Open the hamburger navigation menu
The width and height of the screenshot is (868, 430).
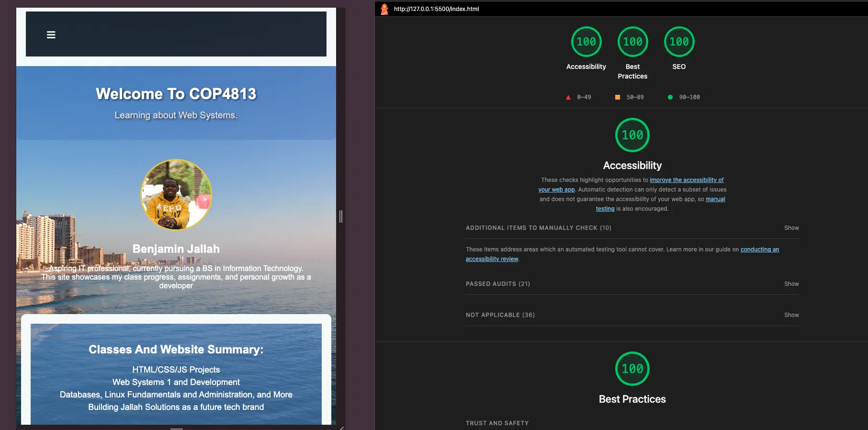(51, 35)
